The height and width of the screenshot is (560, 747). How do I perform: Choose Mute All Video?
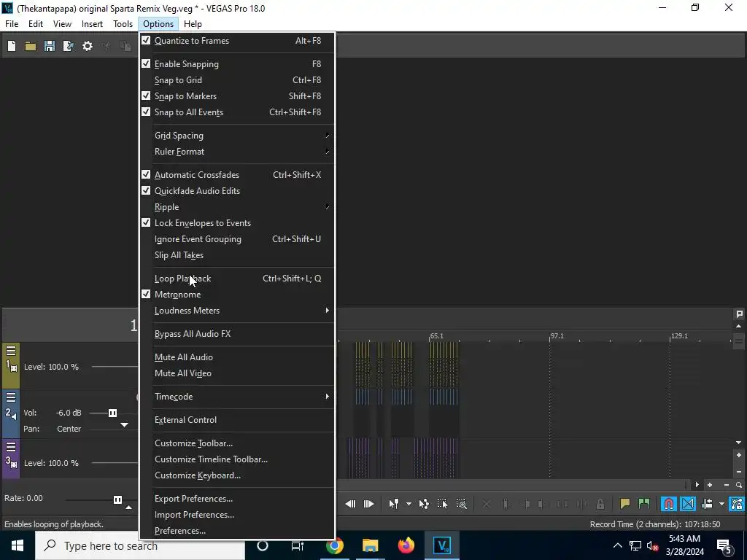tap(238, 373)
